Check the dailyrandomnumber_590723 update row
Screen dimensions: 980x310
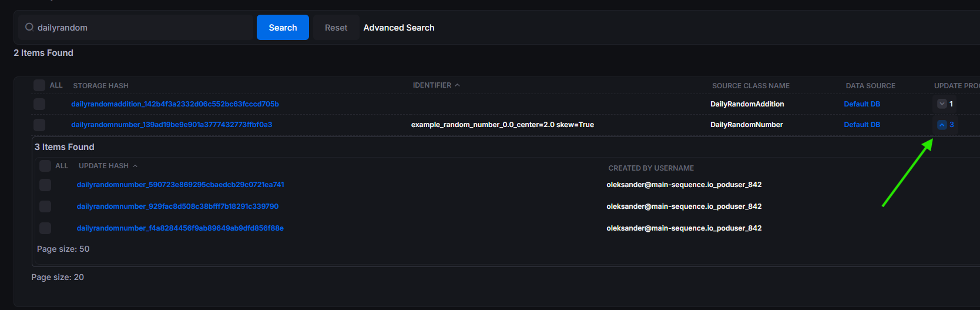coord(45,185)
